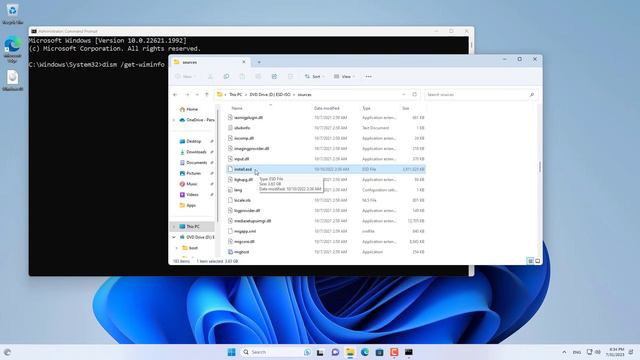Image resolution: width=640 pixels, height=360 pixels.
Task: Select This PC in navigation pane
Action: pos(193,226)
